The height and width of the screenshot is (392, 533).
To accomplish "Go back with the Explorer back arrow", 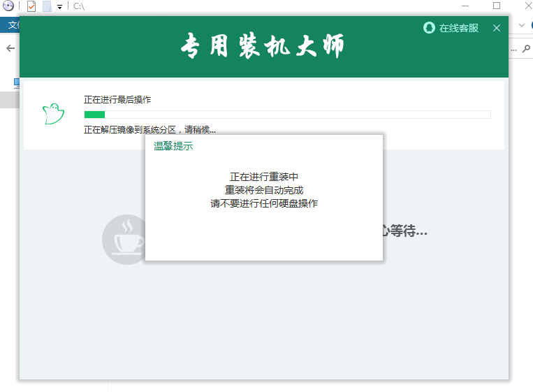I will click(10, 48).
